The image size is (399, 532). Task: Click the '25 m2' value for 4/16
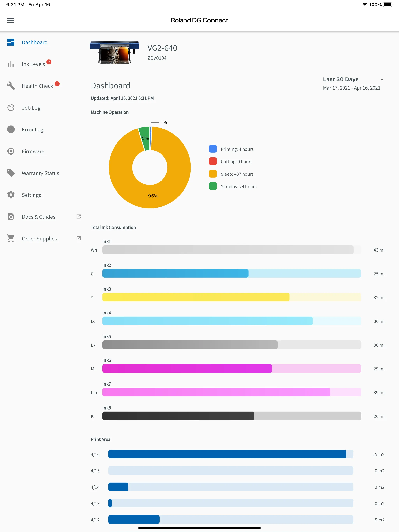378,454
